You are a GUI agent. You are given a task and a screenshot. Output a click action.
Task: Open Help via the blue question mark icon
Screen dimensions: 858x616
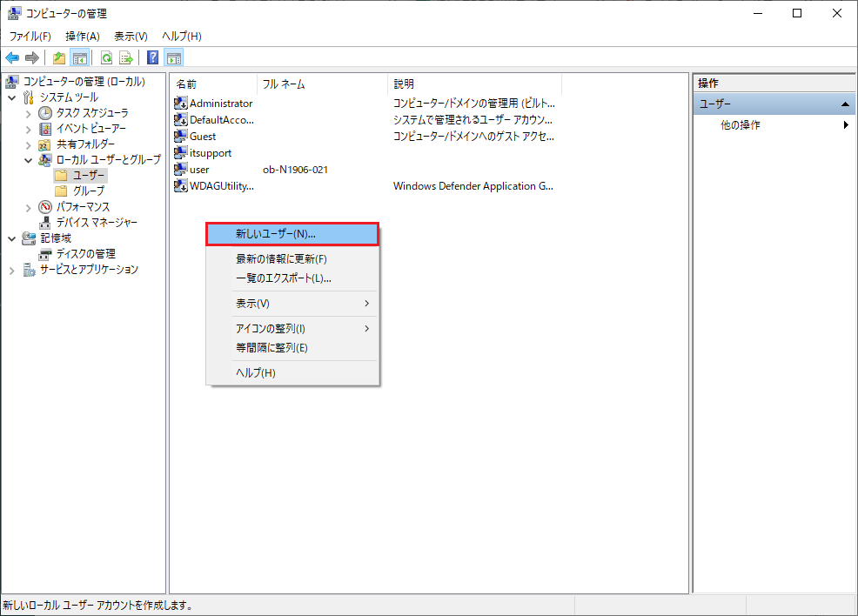tap(153, 58)
